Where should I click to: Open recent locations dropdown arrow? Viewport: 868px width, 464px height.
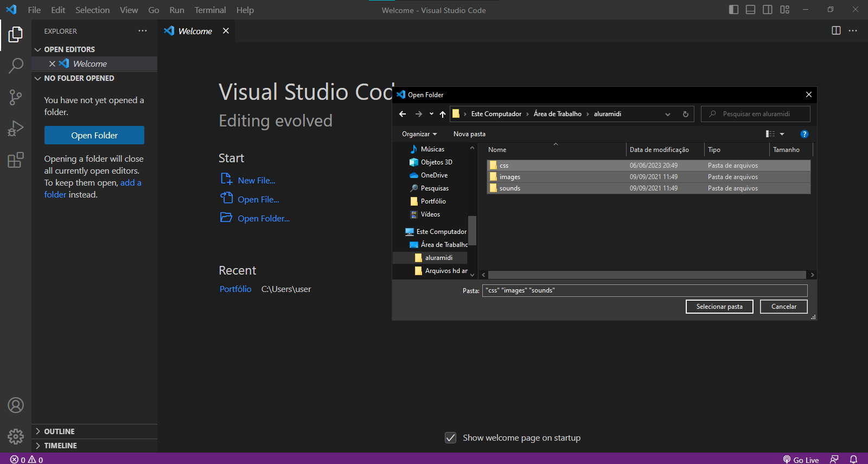tap(431, 114)
